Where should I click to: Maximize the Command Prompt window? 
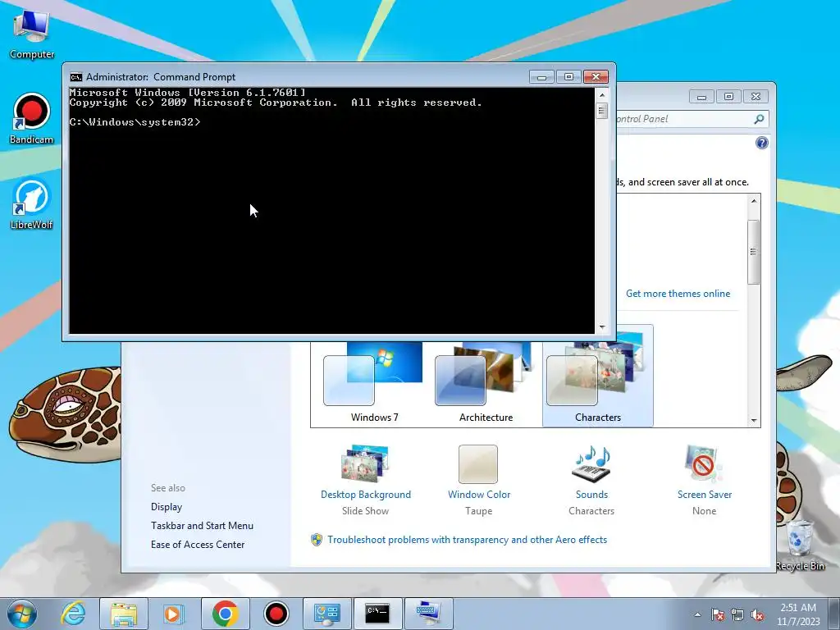click(568, 77)
